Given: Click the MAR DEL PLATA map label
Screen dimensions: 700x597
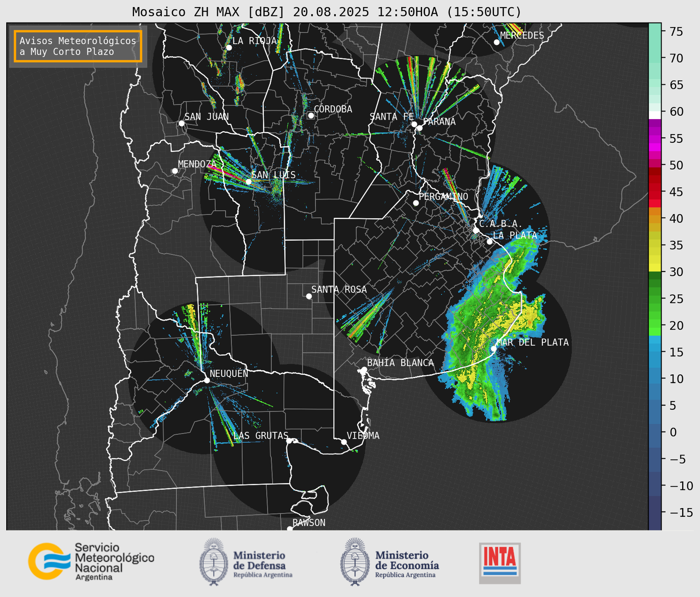Looking at the screenshot, I should [x=532, y=343].
